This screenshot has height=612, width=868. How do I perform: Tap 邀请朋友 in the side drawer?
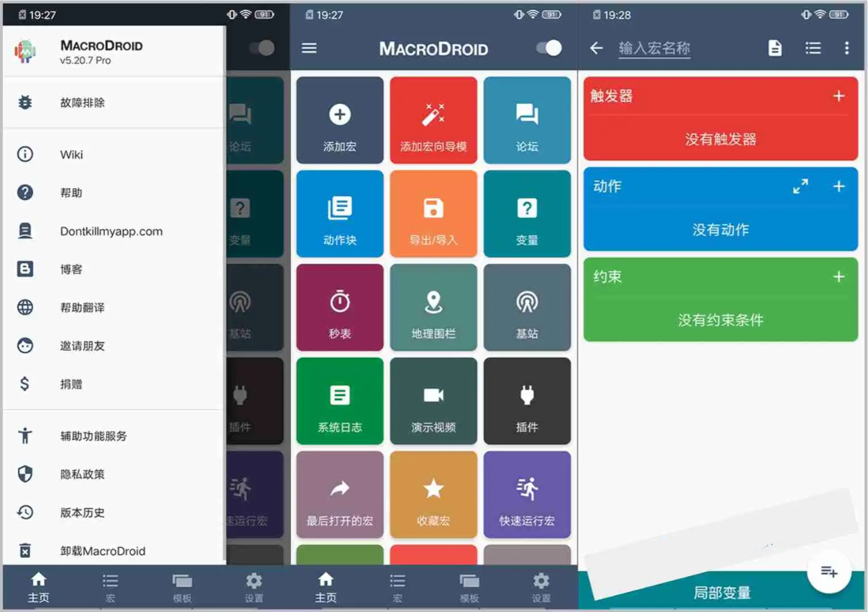[x=113, y=346]
